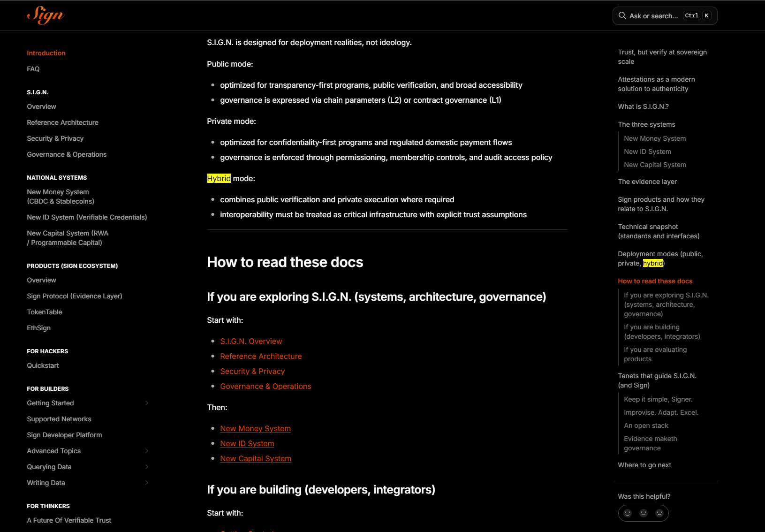Expand Writing Data sidebar section

click(x=147, y=483)
